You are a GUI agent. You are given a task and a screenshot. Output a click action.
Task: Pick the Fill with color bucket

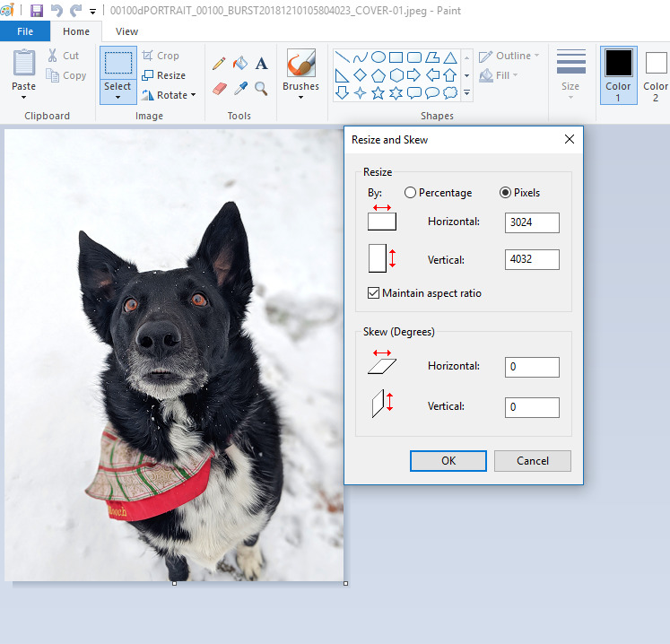(240, 64)
